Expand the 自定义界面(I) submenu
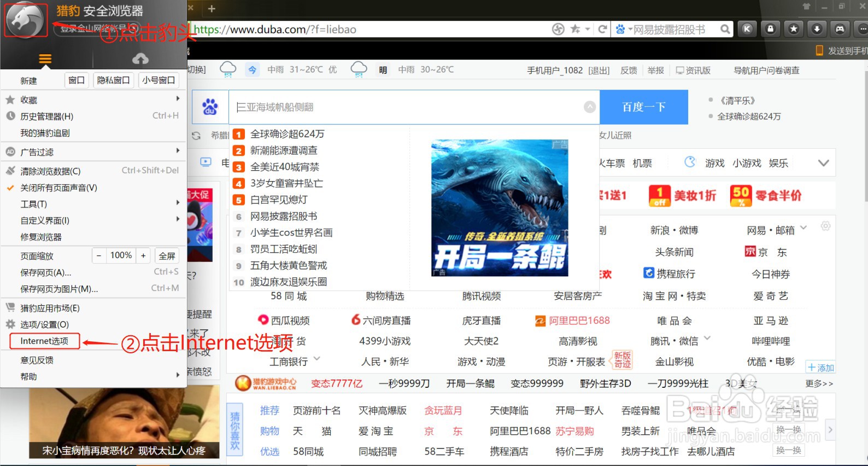The height and width of the screenshot is (466, 868). click(x=93, y=220)
